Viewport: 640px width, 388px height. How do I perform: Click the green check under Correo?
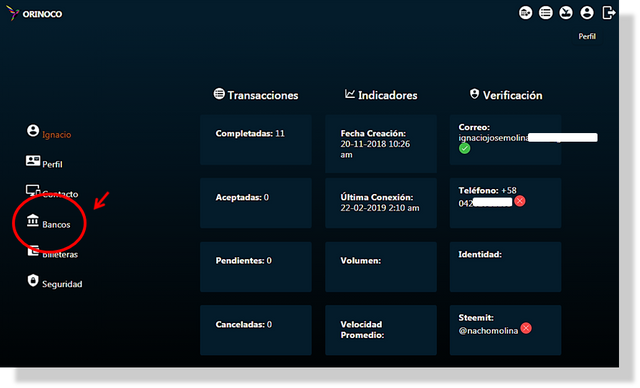pos(464,149)
